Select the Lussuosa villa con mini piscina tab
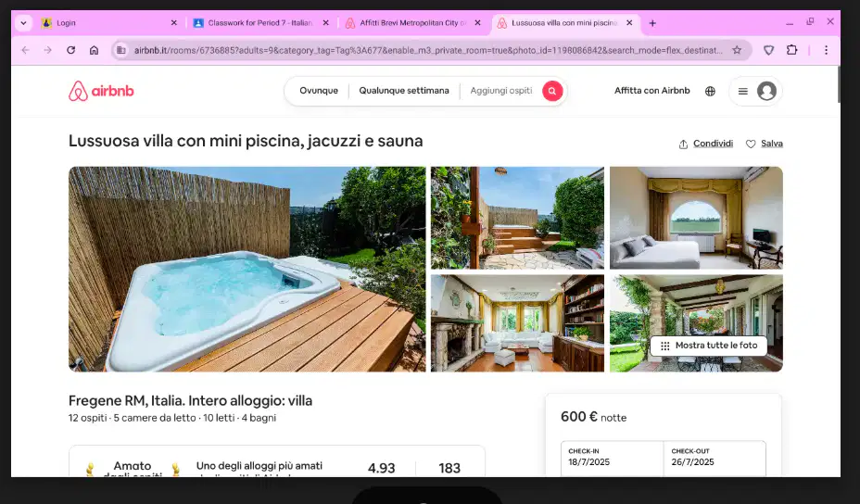The width and height of the screenshot is (860, 504). pos(565,23)
